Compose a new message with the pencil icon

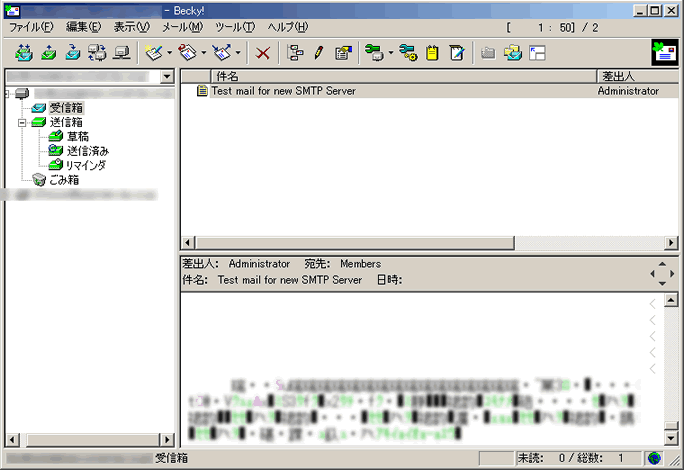click(x=154, y=53)
